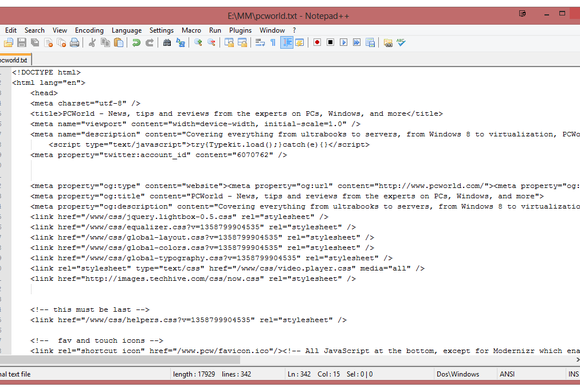Open the Language menu
Viewport: 580px width, 388px height.
[x=127, y=30]
